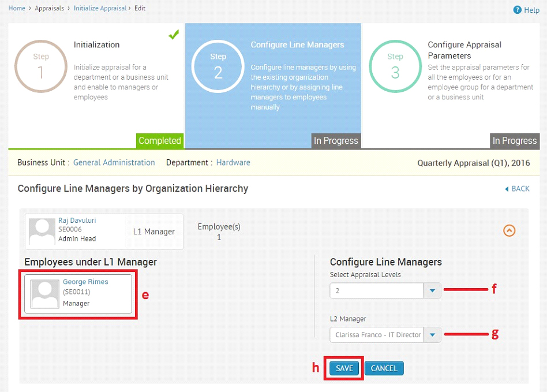Go to the Initialize Appraisal breadcrumb
The width and height of the screenshot is (547, 392).
pos(100,8)
